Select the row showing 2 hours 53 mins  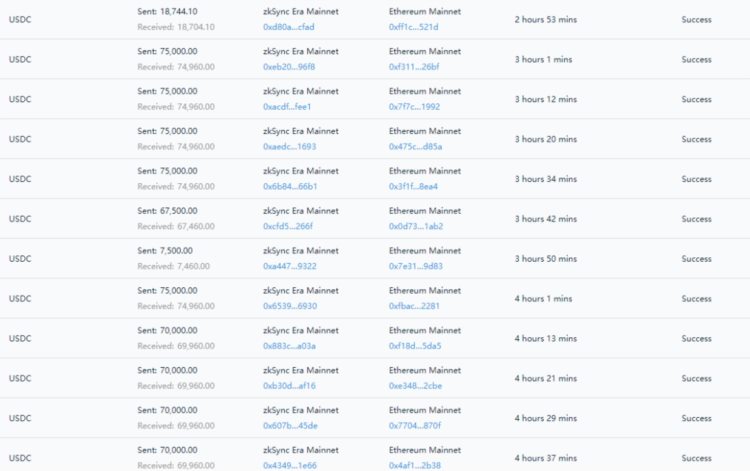545,19
